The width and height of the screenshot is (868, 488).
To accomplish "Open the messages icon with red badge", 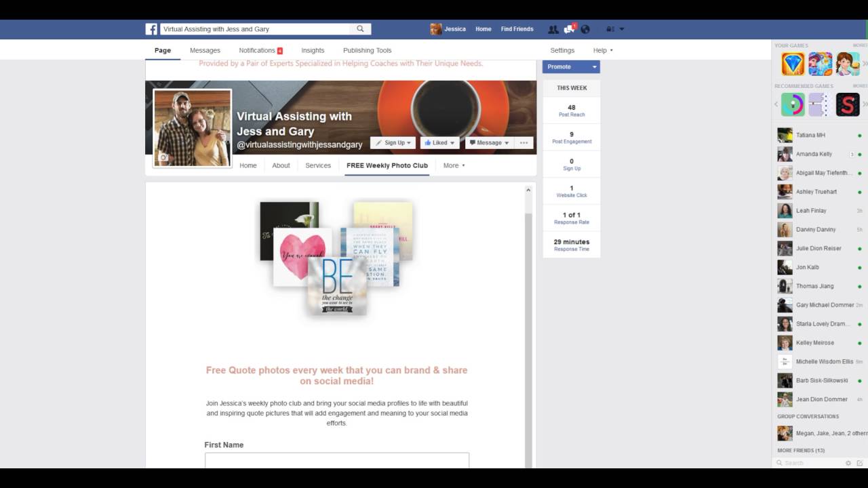I will click(x=570, y=29).
